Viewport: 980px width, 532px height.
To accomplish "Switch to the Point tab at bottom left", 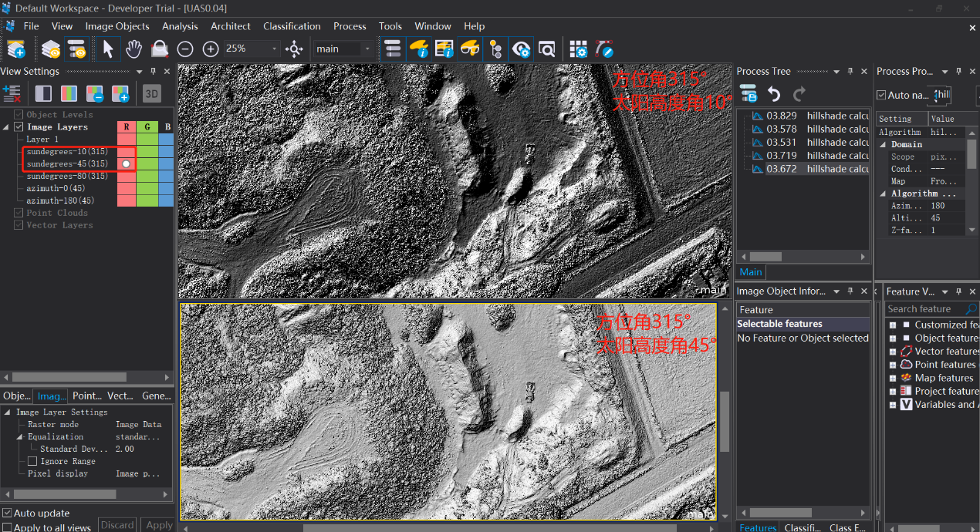I will (x=86, y=396).
